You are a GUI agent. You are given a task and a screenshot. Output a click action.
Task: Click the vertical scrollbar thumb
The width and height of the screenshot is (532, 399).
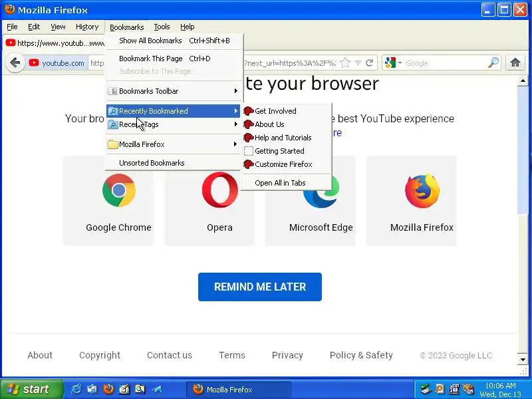click(x=523, y=150)
